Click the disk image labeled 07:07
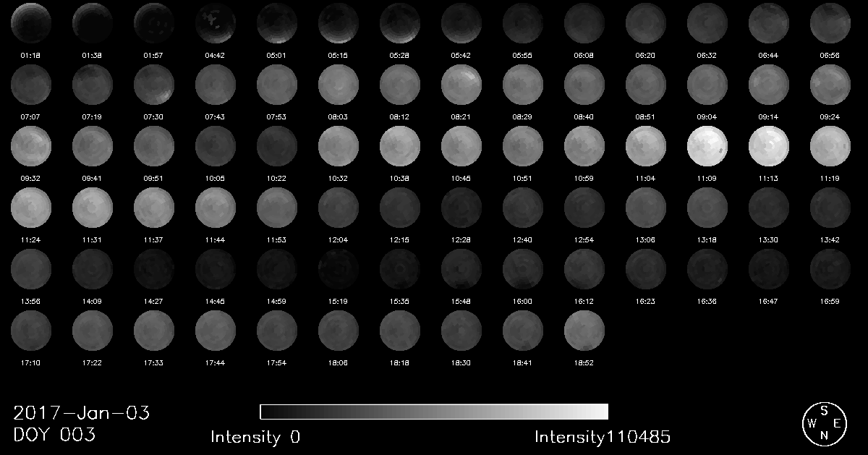 point(30,85)
